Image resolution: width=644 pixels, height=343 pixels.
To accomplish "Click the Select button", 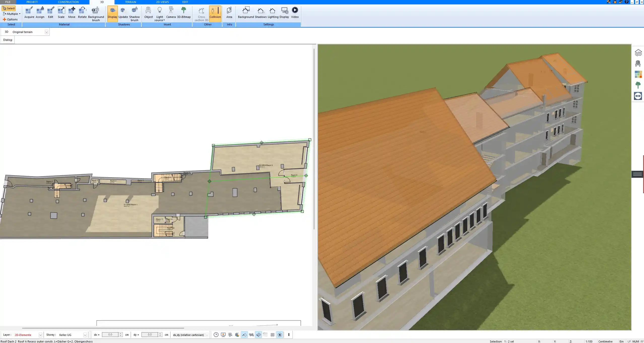I will 9,8.
